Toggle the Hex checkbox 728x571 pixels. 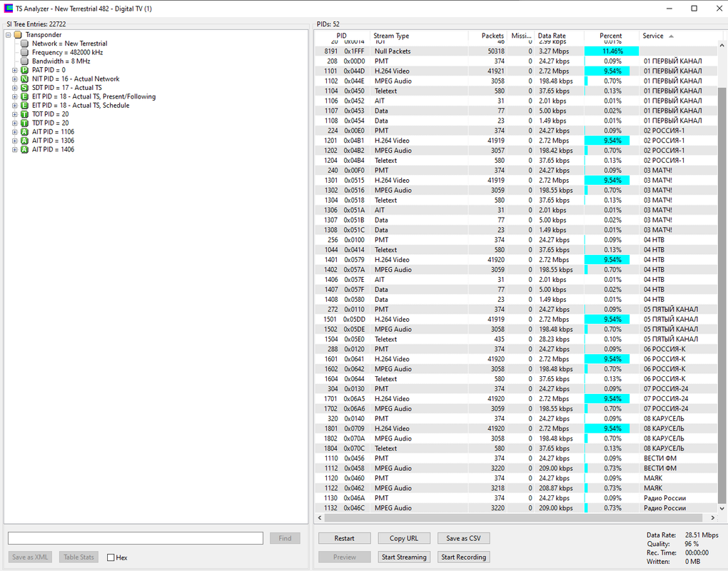click(x=111, y=557)
